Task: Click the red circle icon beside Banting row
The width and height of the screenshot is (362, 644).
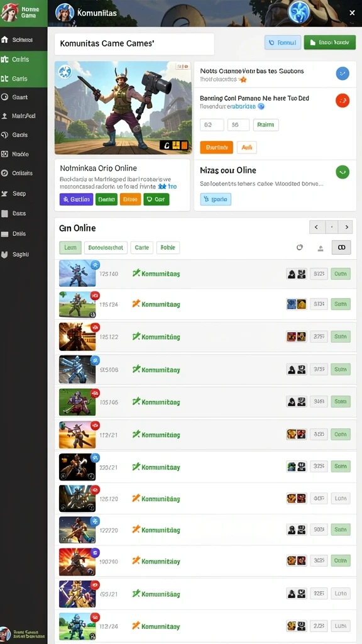Action: (x=343, y=100)
